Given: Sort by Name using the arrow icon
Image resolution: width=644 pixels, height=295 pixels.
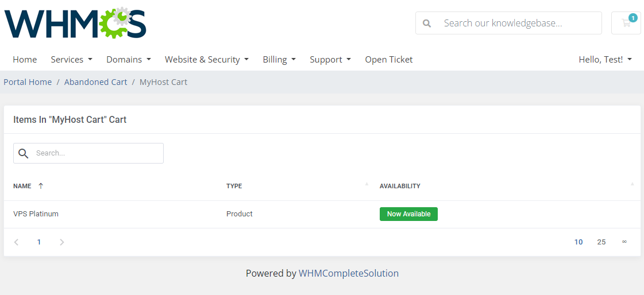Looking at the screenshot, I should click(41, 186).
